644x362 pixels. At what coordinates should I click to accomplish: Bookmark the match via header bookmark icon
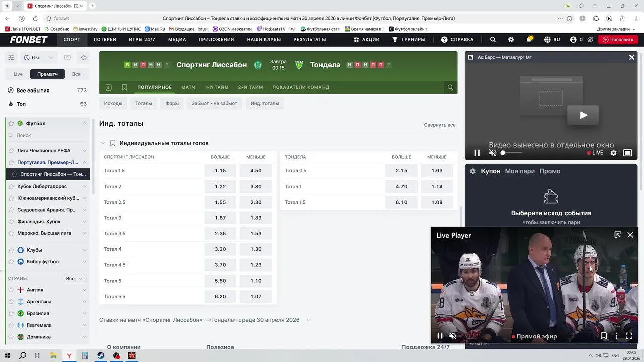[x=124, y=87]
